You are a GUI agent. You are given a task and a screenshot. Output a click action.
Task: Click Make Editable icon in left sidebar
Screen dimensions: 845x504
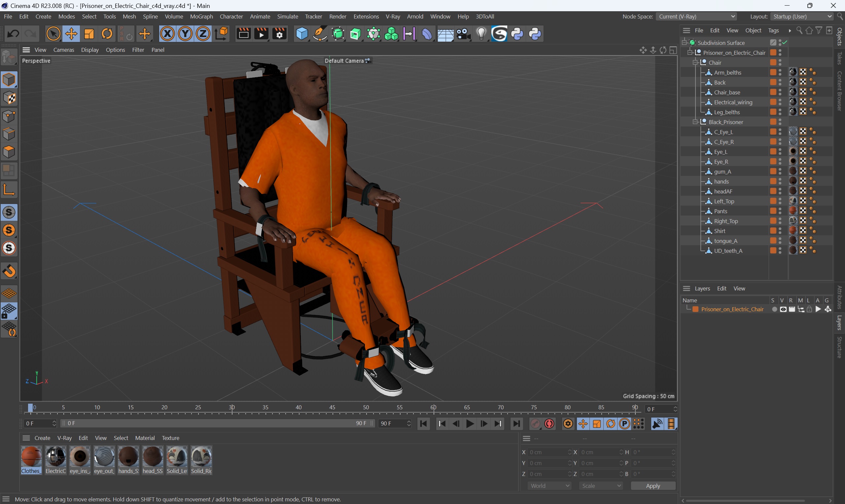click(9, 57)
